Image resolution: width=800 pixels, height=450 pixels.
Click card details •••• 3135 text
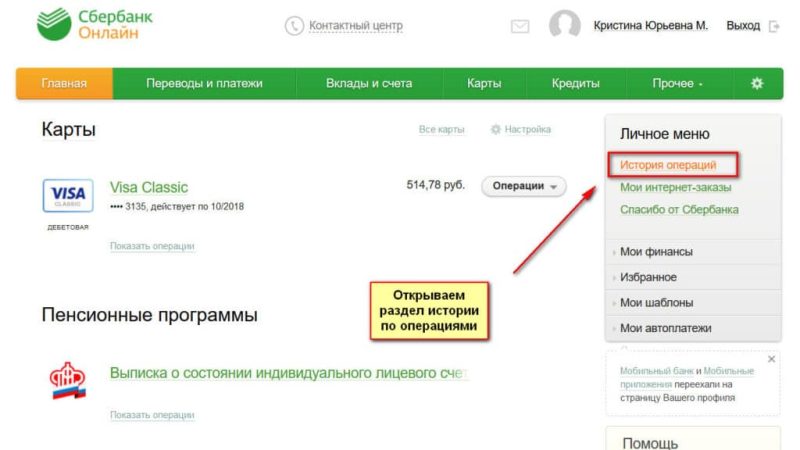click(x=177, y=207)
